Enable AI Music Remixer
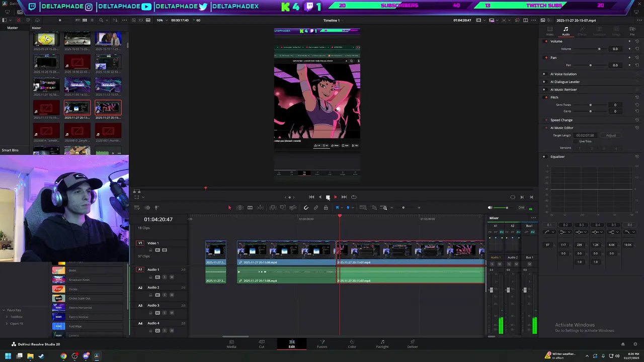Viewport: 644px width, 362px height. click(x=544, y=89)
